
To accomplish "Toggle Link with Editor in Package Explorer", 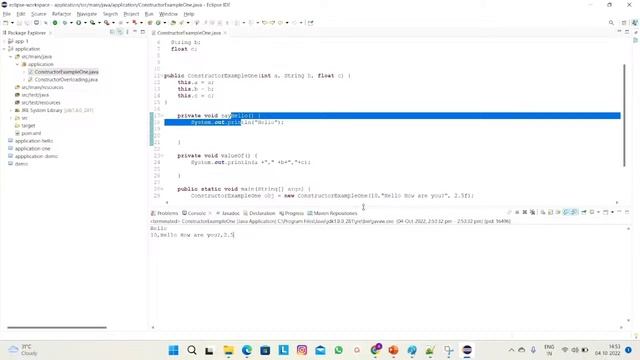I will point(120,32).
